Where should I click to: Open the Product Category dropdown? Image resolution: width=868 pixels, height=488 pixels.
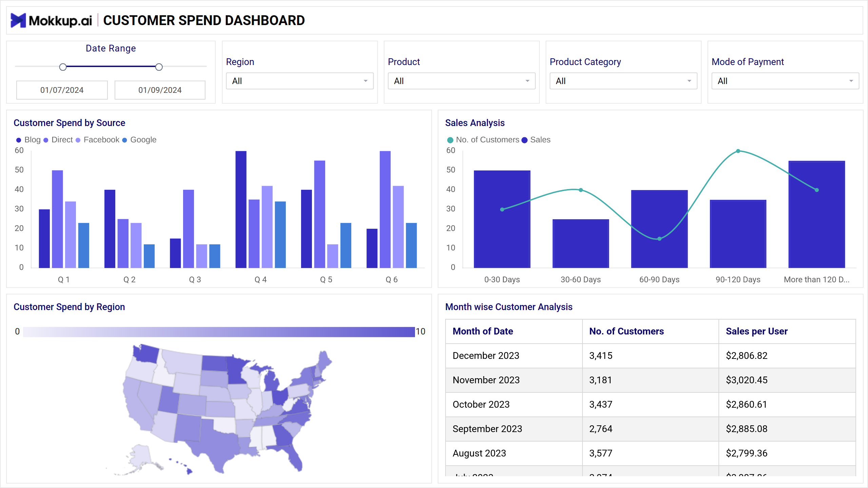tap(623, 81)
